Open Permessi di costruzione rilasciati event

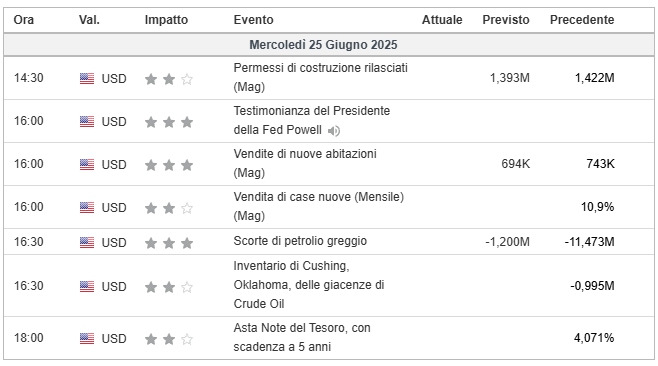(321, 77)
